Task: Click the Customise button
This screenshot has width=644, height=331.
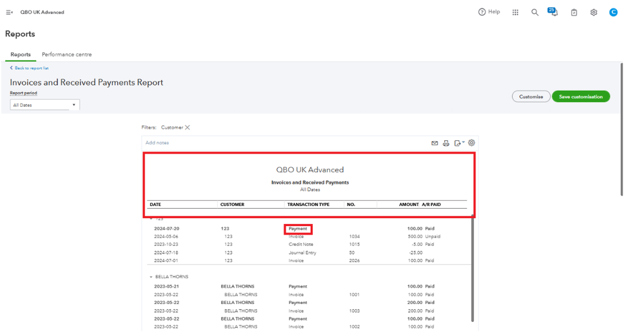Action: coord(531,97)
